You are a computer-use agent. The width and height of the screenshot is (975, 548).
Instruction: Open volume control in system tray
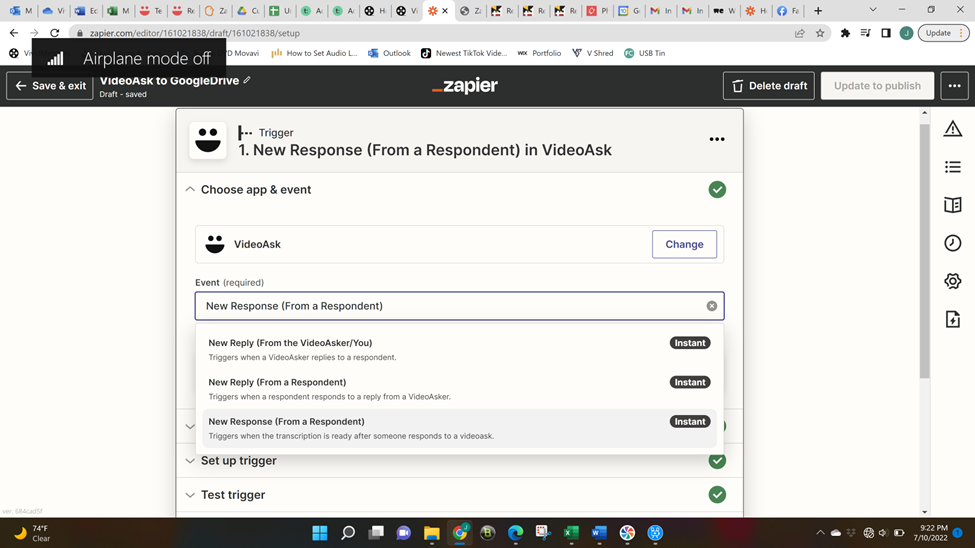click(883, 533)
